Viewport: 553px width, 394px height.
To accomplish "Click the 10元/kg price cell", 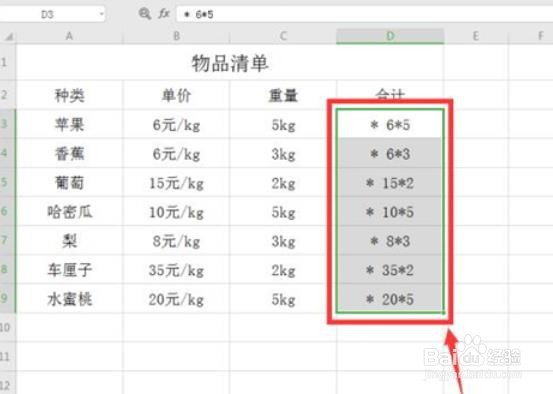I will (x=176, y=212).
